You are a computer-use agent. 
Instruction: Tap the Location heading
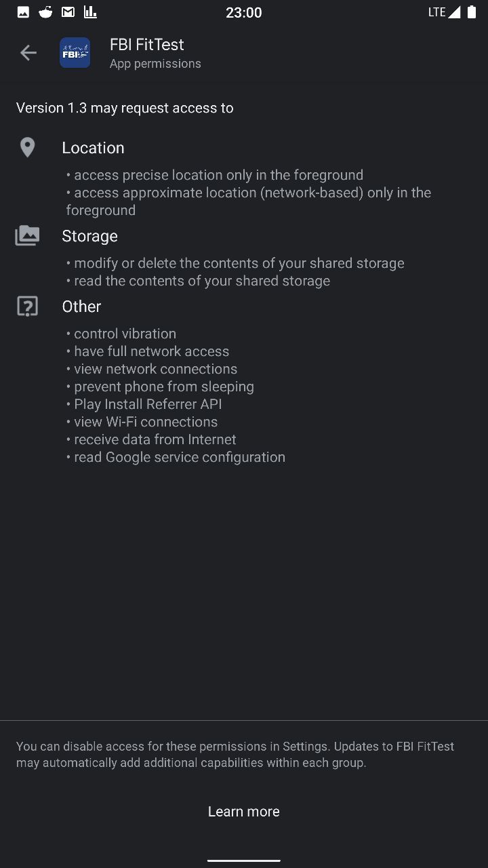pyautogui.click(x=93, y=148)
